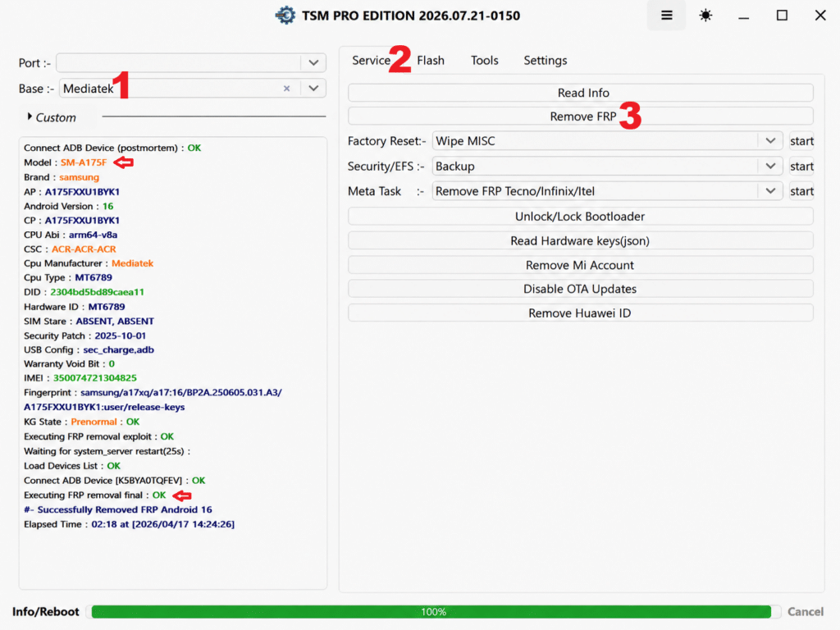Open the hamburger menu in title bar
840x630 pixels.
click(x=666, y=16)
